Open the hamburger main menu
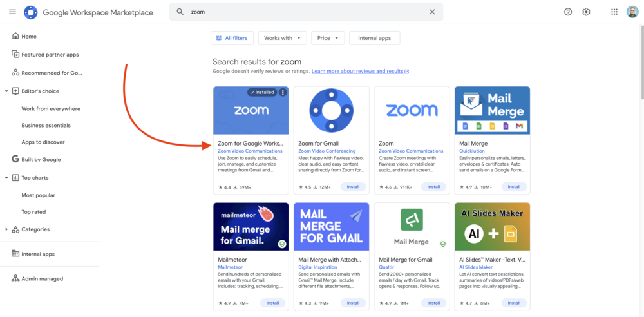Viewport: 644px width, 317px height. pyautogui.click(x=12, y=12)
